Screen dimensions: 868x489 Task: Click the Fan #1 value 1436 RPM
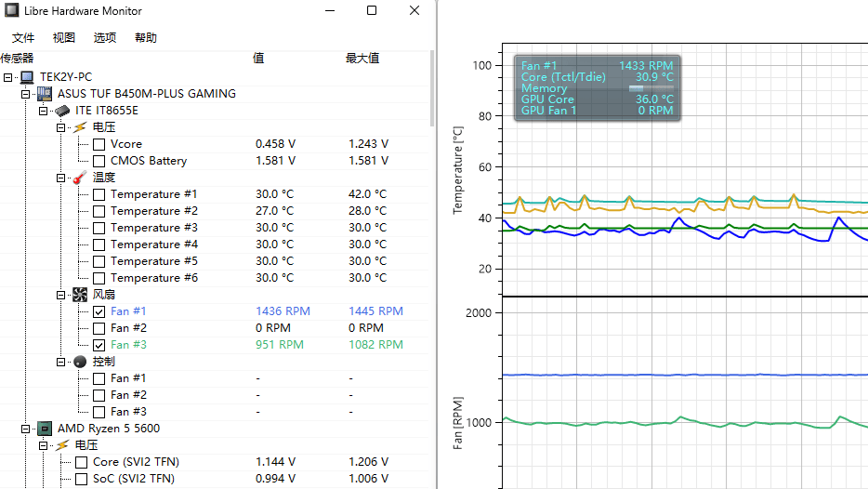283,311
